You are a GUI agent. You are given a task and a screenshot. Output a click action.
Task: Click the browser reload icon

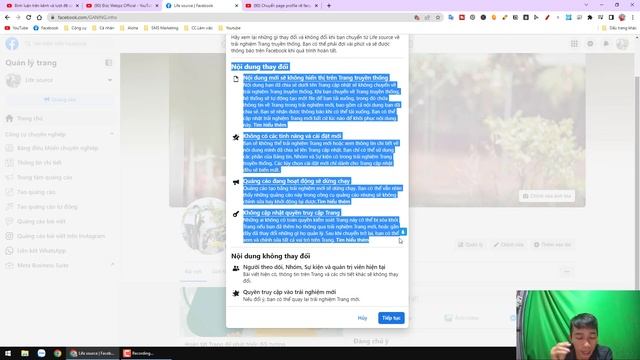(29, 18)
